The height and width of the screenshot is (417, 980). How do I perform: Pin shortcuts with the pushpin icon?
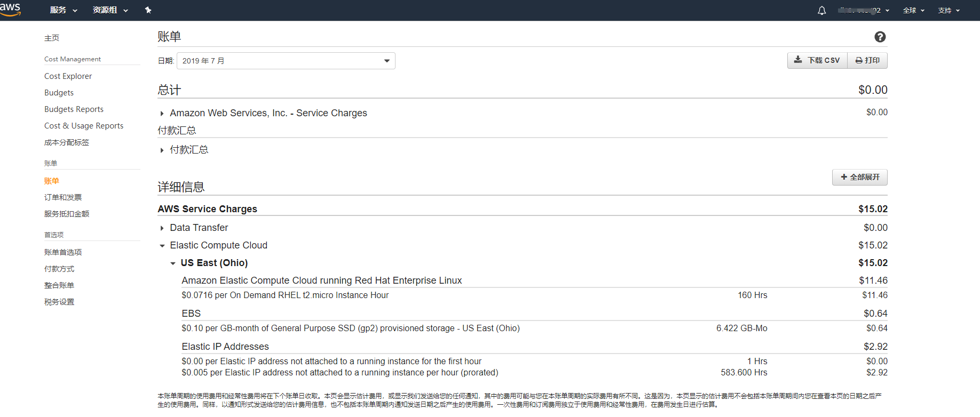pyautogui.click(x=148, y=10)
